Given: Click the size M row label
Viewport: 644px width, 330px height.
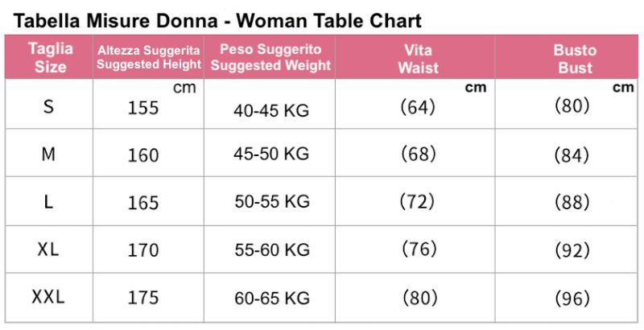Looking at the screenshot, I should [48, 154].
